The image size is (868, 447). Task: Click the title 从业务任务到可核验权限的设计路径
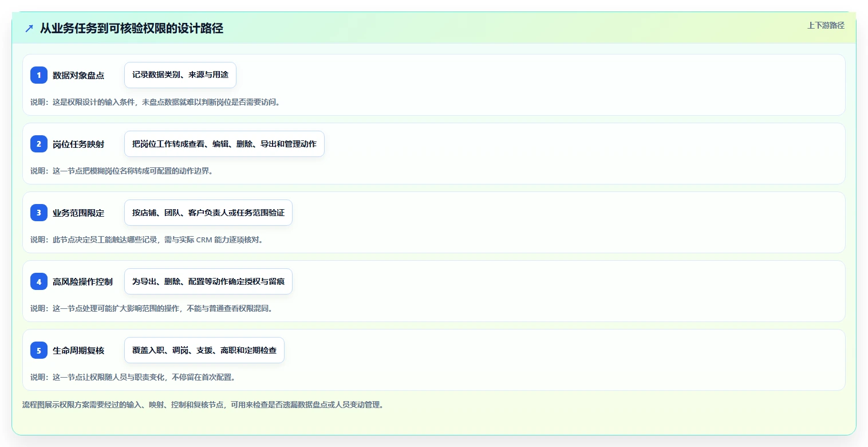coord(132,28)
